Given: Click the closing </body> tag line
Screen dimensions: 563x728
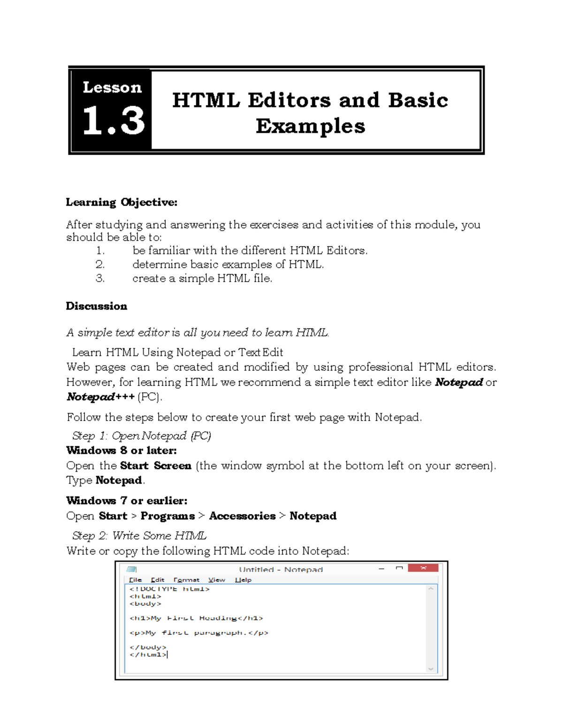Looking at the screenshot, I should pos(148,647).
